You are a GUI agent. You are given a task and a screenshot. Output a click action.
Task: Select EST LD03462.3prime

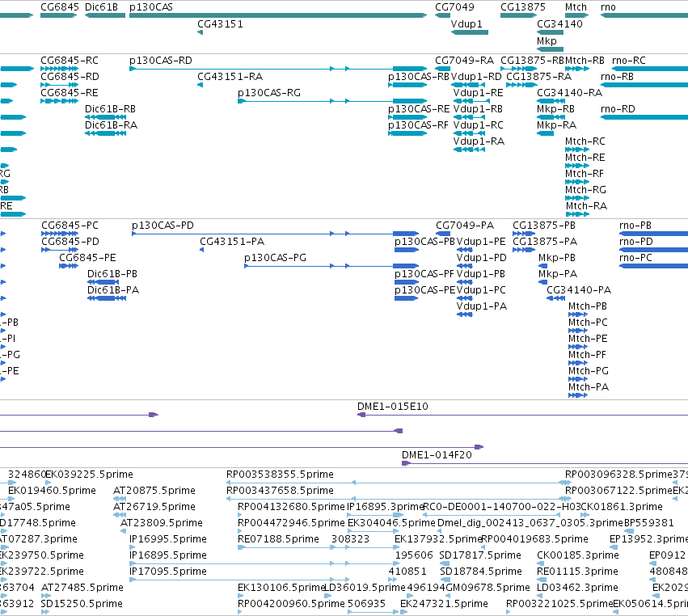pyautogui.click(x=577, y=588)
